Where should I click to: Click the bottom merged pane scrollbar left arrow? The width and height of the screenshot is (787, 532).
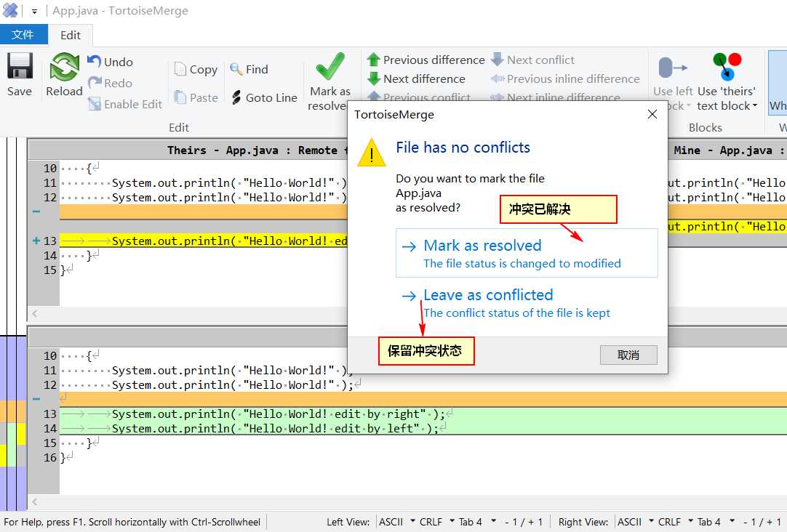(x=35, y=501)
